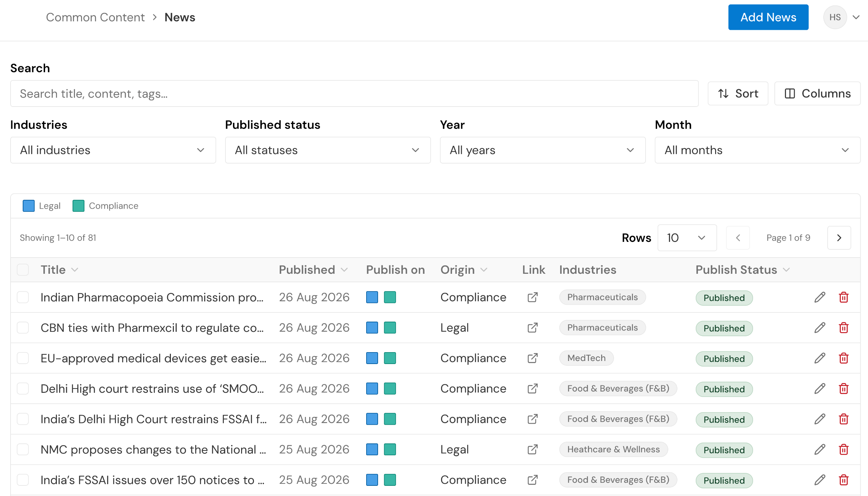Edit the Delhi High court restrains 'SMOO' row
Screen dimensions: 868x496
820,388
